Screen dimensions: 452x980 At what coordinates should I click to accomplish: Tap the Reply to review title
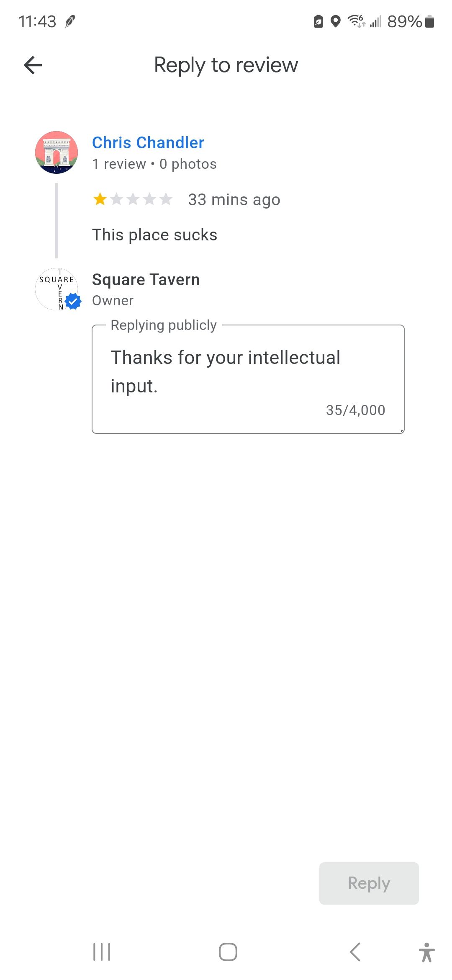coord(226,65)
